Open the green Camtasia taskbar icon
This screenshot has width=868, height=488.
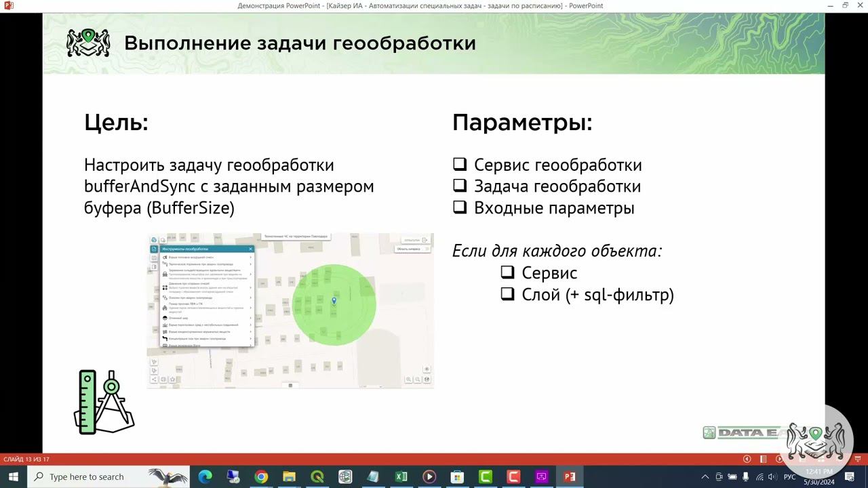click(485, 476)
